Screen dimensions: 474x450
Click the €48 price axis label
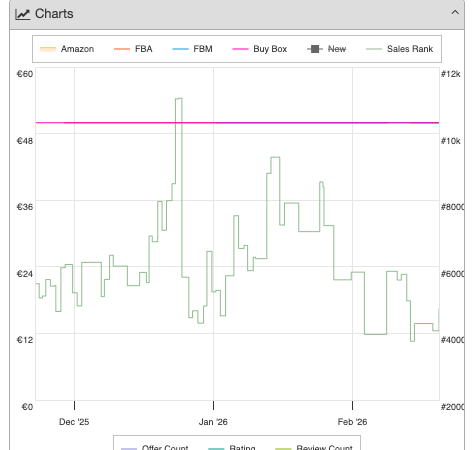click(25, 141)
